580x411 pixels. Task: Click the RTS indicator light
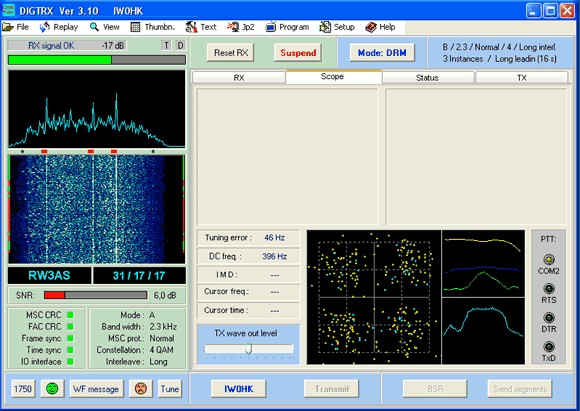(x=549, y=289)
